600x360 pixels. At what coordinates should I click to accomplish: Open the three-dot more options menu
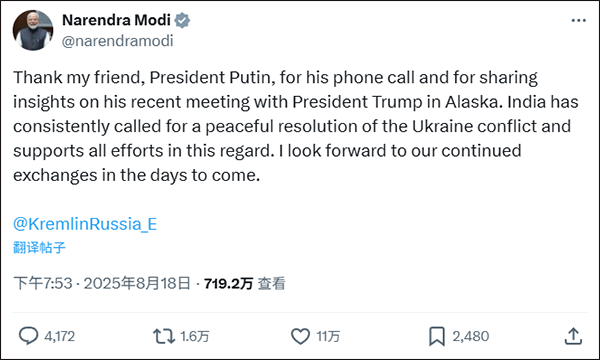pyautogui.click(x=578, y=21)
